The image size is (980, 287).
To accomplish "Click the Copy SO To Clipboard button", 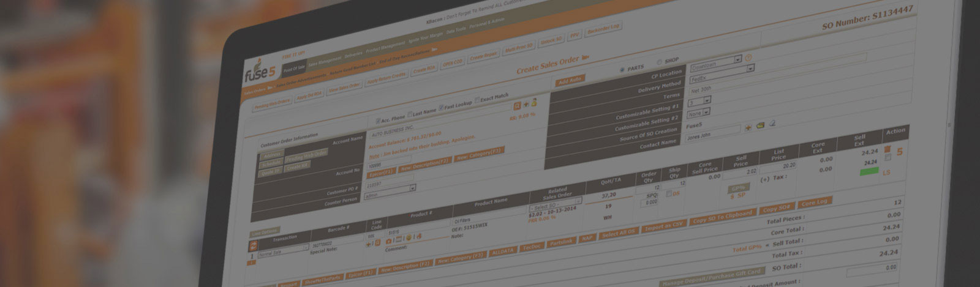I will pyautogui.click(x=722, y=218).
